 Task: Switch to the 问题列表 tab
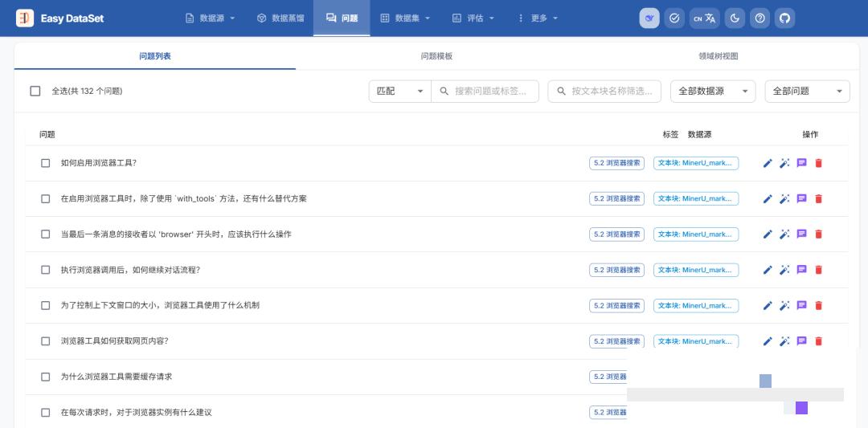(x=155, y=56)
